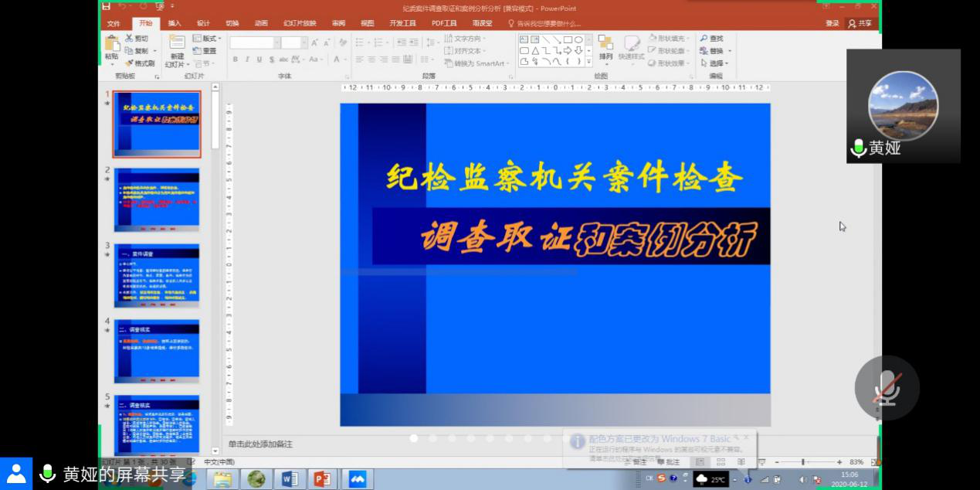Select slide 3 thumbnail in panel
Viewport: 980px width, 490px height.
tap(157, 275)
